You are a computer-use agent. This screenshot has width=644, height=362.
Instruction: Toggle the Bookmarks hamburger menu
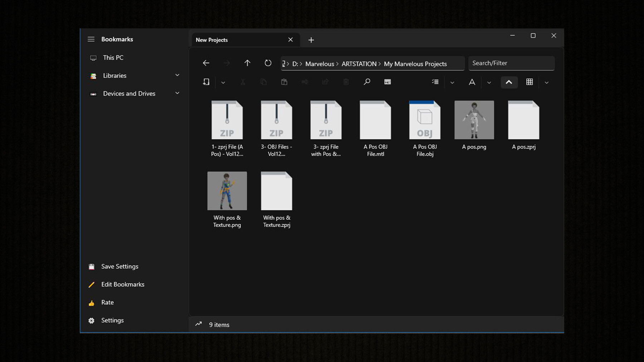click(91, 39)
